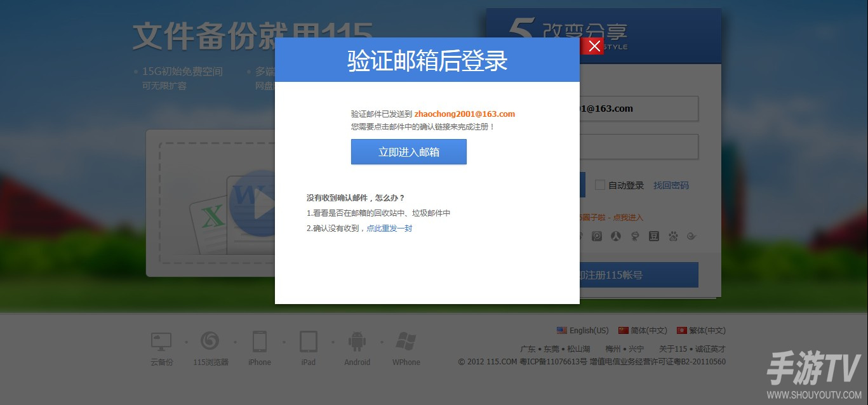Image resolution: width=868 pixels, height=405 pixels.
Task: Sign in with the Douban 豆 icon
Action: 654,236
